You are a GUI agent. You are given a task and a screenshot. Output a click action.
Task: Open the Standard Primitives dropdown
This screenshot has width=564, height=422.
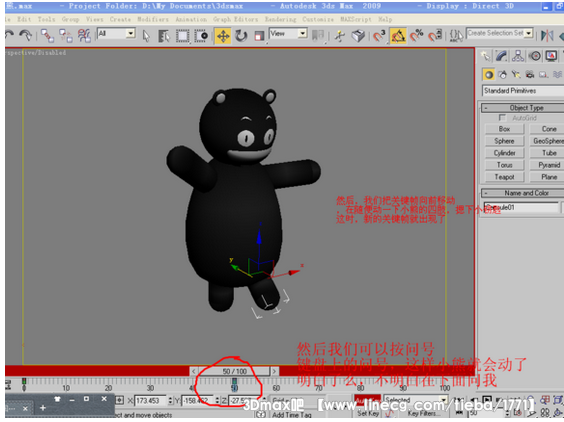tap(523, 91)
